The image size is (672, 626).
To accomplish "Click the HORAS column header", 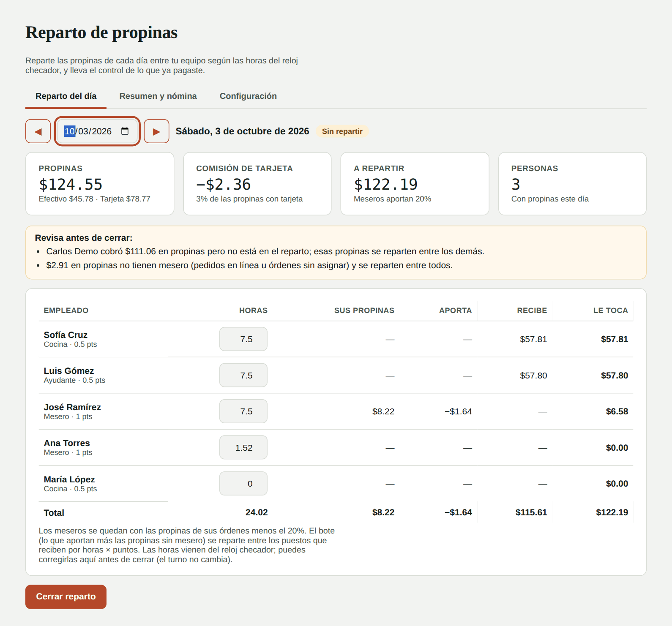I will (x=253, y=310).
